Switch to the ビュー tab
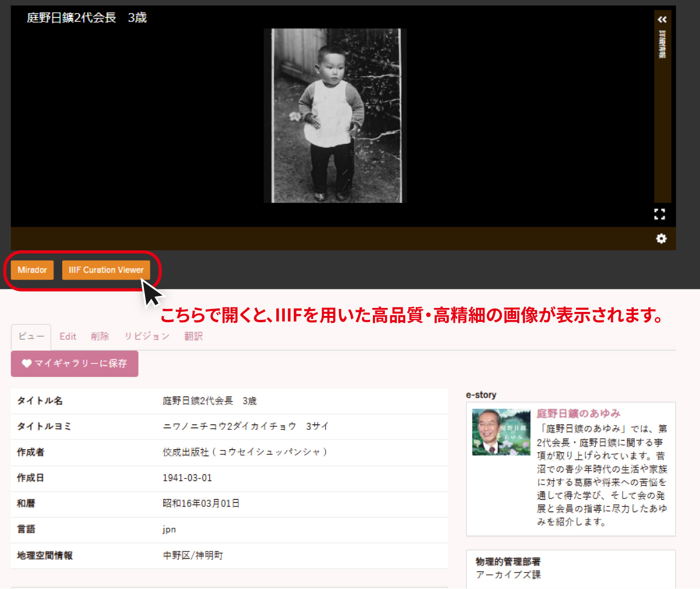 31,337
